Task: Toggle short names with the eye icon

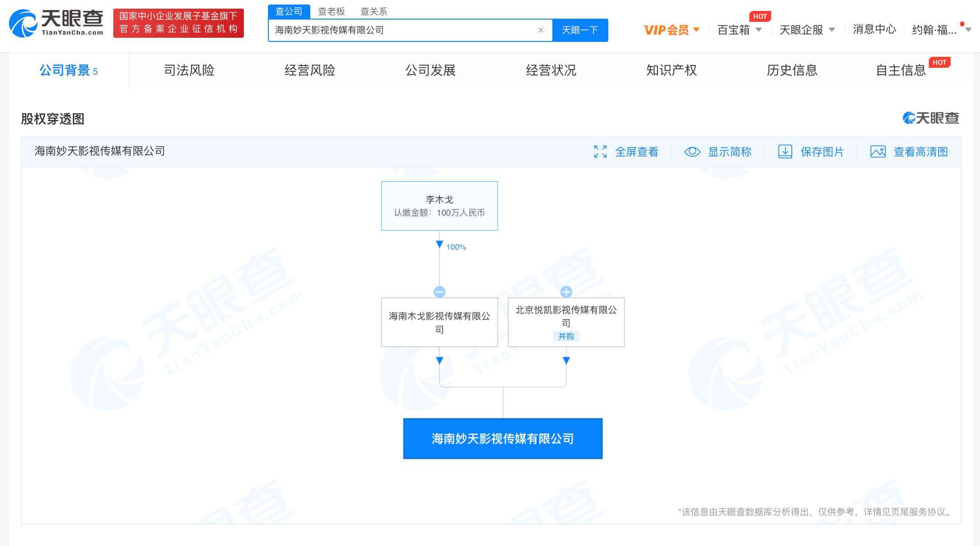Action: [692, 152]
